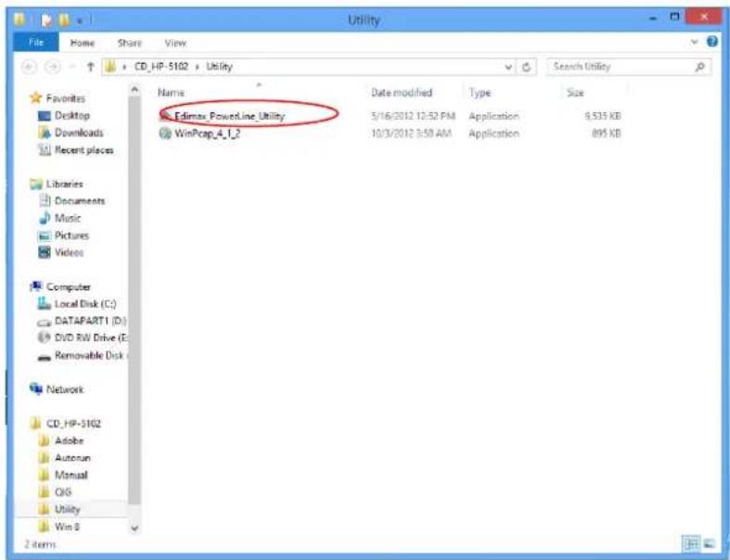Click the Downloads folder icon
This screenshot has height=560, width=730.
pyautogui.click(x=45, y=133)
